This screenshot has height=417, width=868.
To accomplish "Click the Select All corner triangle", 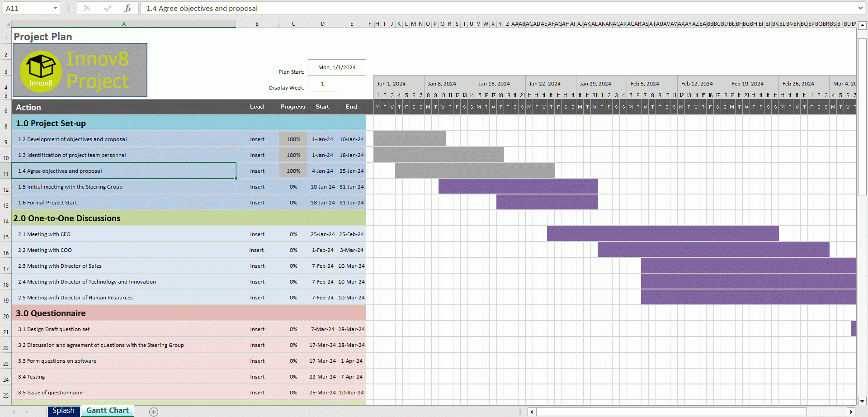I will tap(7, 24).
